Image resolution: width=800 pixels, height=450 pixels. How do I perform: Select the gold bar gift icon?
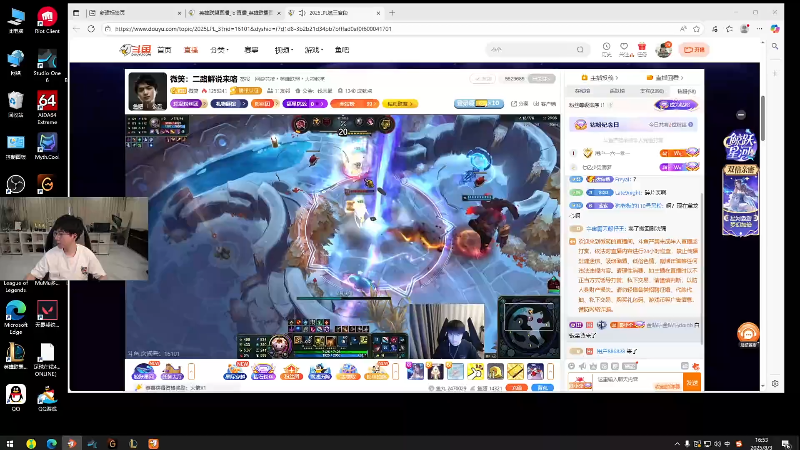tap(515, 371)
